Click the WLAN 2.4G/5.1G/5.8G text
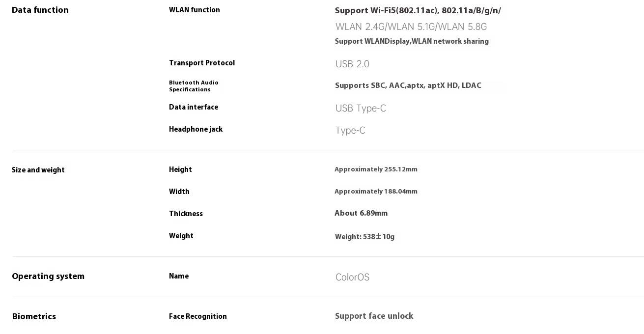The image size is (644, 334). click(x=411, y=27)
